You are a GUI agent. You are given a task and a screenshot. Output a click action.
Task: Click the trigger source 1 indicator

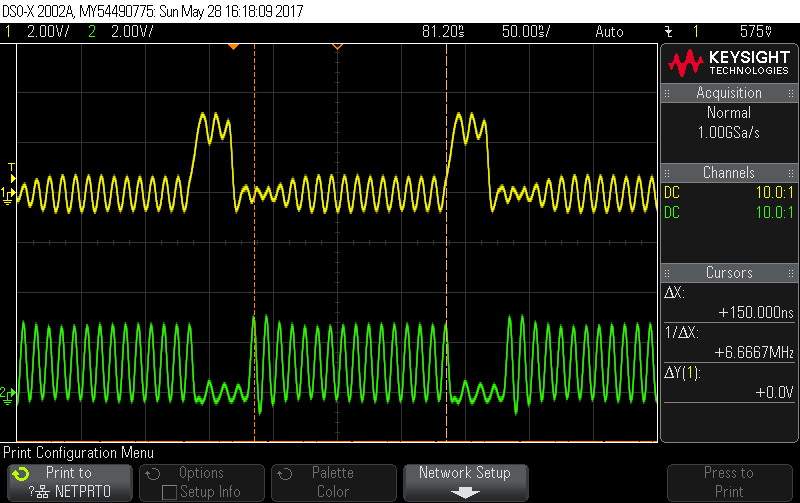695,32
